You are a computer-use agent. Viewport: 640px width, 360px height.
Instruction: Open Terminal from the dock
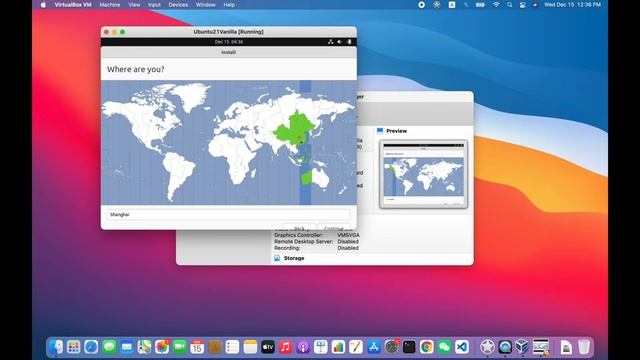tap(409, 347)
